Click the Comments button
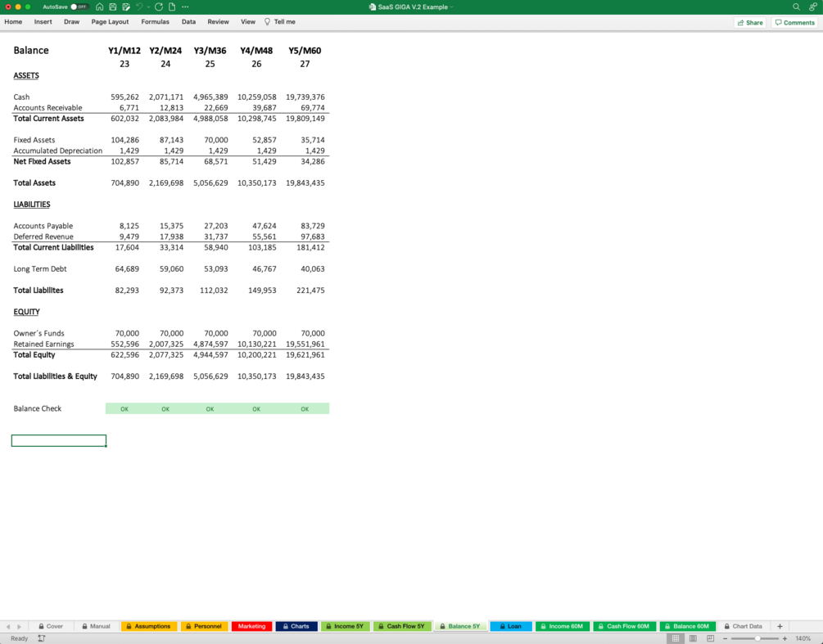Image resolution: width=823 pixels, height=644 pixels. tap(794, 23)
